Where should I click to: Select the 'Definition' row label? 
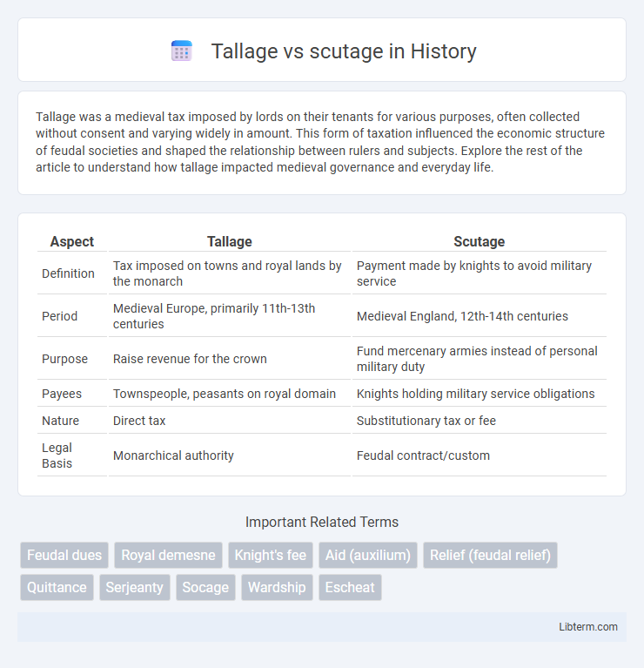pos(68,273)
